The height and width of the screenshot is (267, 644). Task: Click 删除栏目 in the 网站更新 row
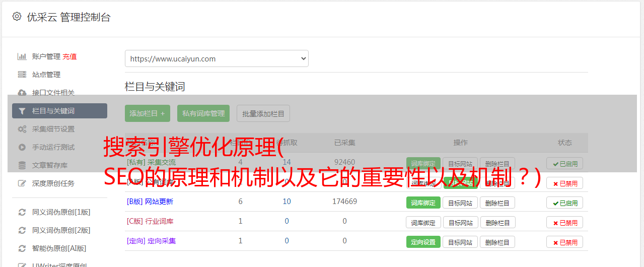point(497,203)
